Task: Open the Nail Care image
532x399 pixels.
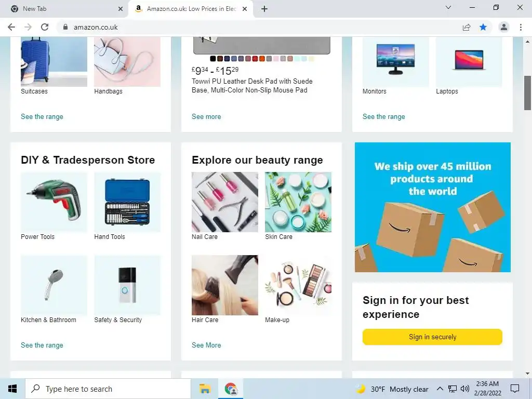Action: [x=225, y=202]
